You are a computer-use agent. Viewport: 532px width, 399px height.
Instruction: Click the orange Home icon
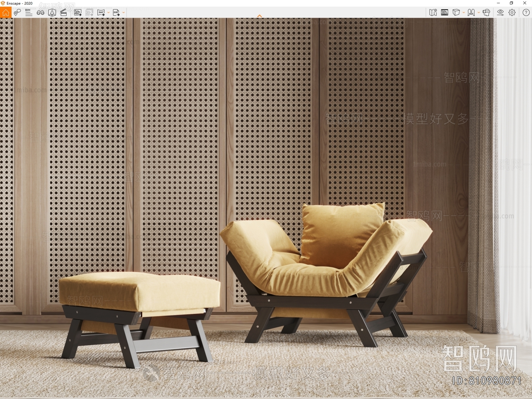pyautogui.click(x=6, y=13)
